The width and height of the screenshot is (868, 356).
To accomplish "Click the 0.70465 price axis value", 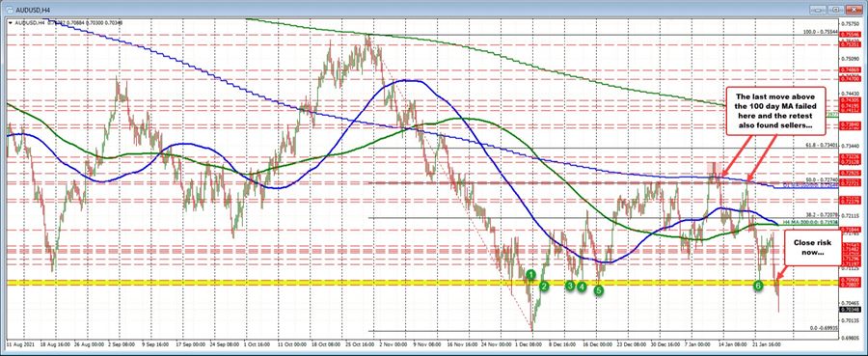I will (851, 302).
